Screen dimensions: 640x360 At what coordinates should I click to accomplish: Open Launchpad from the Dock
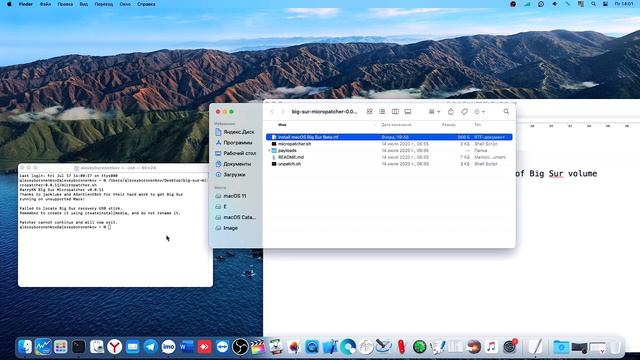(x=60, y=347)
